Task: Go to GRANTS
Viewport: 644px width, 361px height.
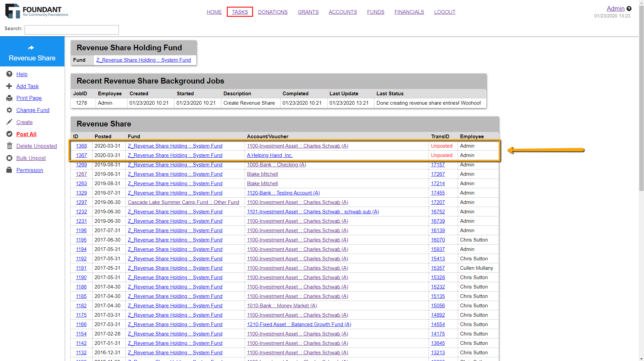Action: pos(308,12)
